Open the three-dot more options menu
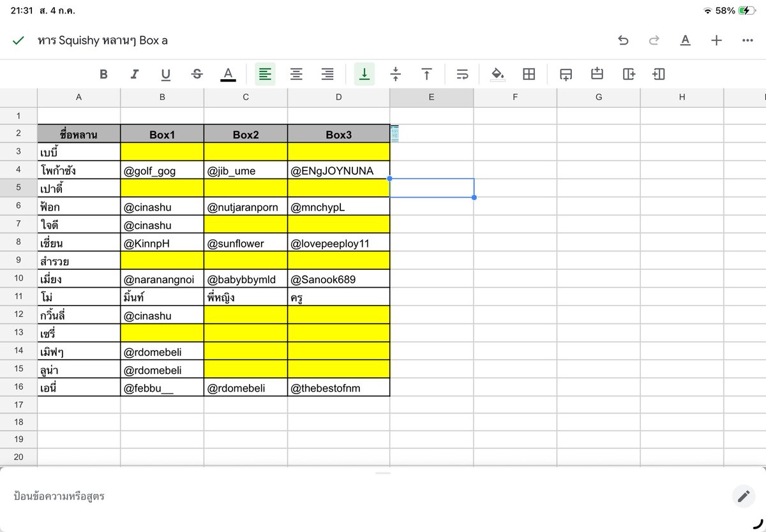The image size is (766, 532). pos(747,40)
